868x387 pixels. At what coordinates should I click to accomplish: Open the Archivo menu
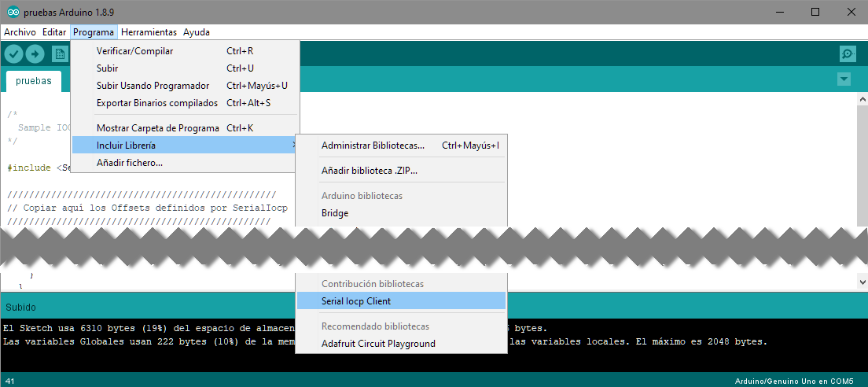point(20,32)
